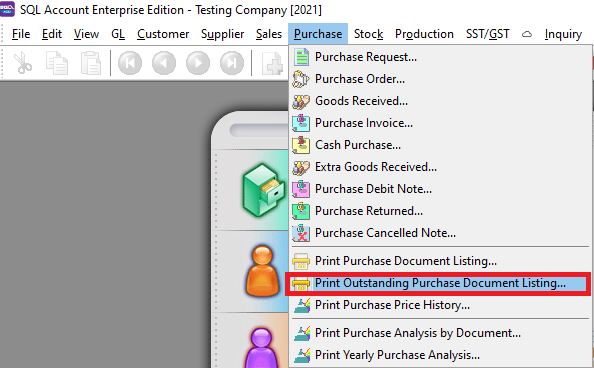Click the Purchase Debit Note icon
This screenshot has height=368, width=594.
[301, 189]
